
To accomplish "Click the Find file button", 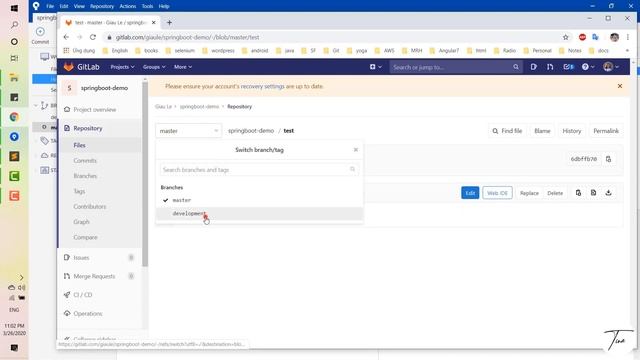I will pos(507,131).
